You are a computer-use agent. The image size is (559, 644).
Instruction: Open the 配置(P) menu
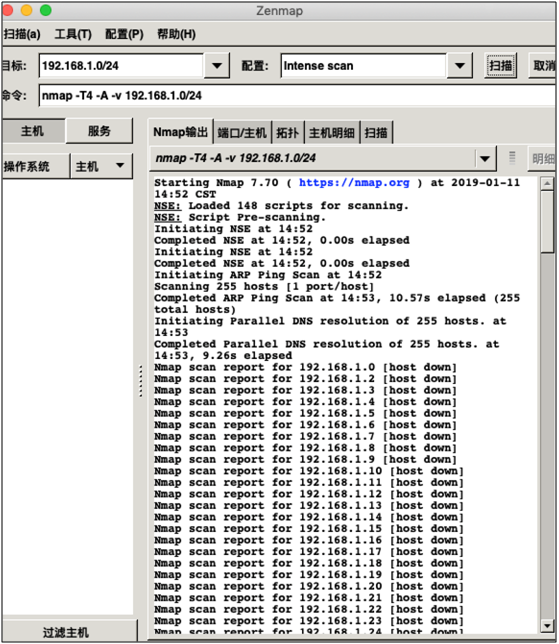point(124,34)
